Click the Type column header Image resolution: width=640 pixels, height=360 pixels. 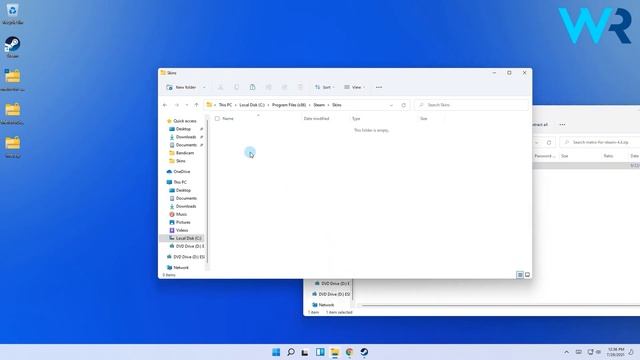[356, 119]
